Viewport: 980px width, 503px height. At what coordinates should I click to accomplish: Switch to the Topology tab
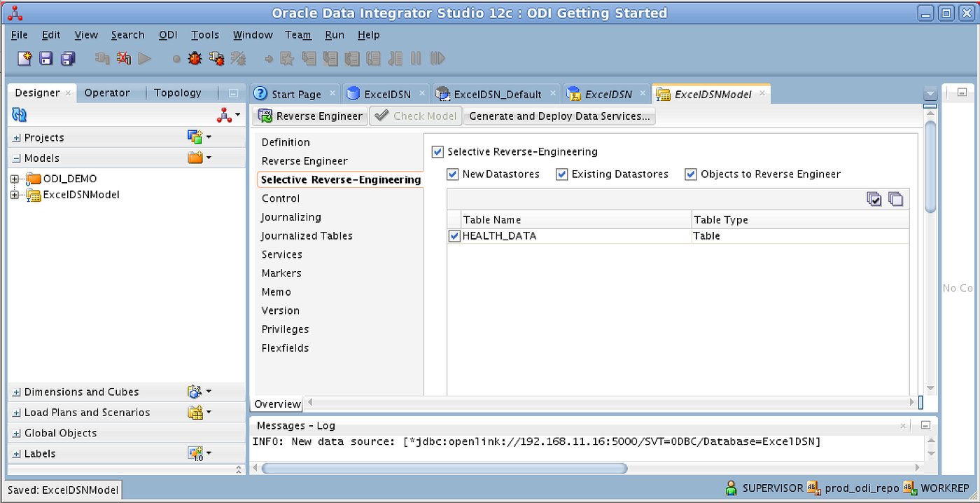(179, 92)
